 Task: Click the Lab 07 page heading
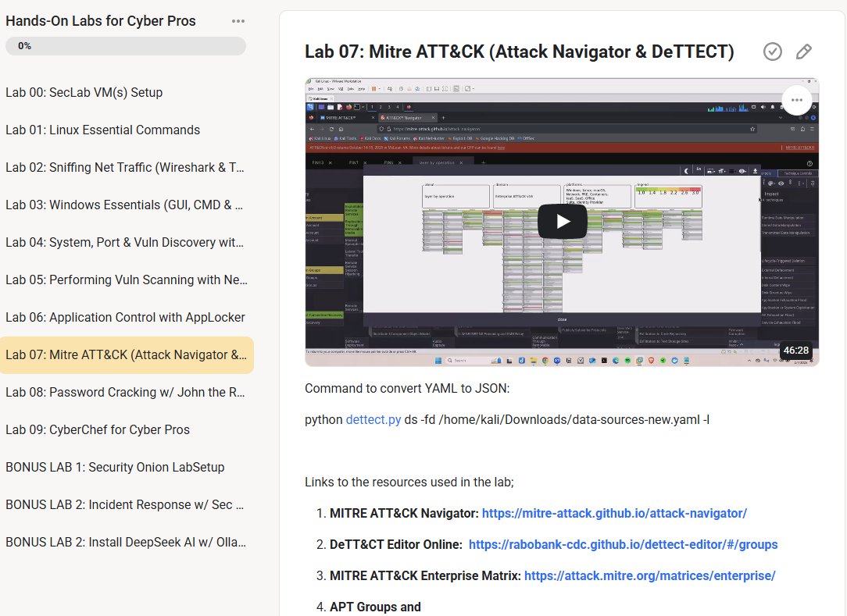click(x=519, y=52)
